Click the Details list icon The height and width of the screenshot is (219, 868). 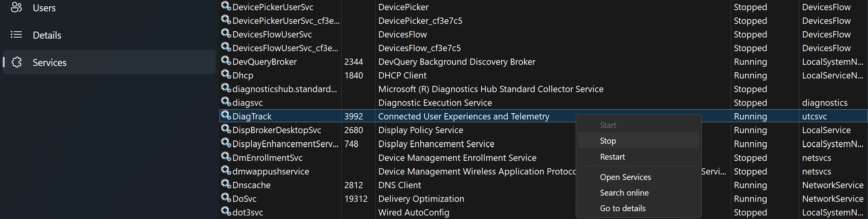tap(16, 35)
